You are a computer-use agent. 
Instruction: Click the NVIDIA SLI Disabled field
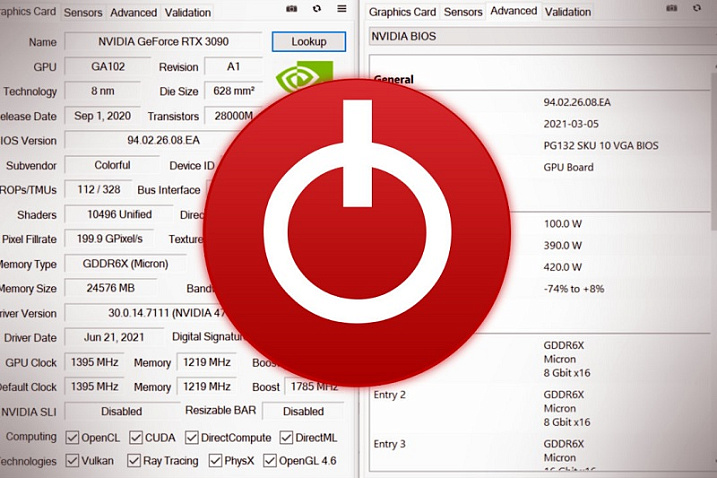122,411
